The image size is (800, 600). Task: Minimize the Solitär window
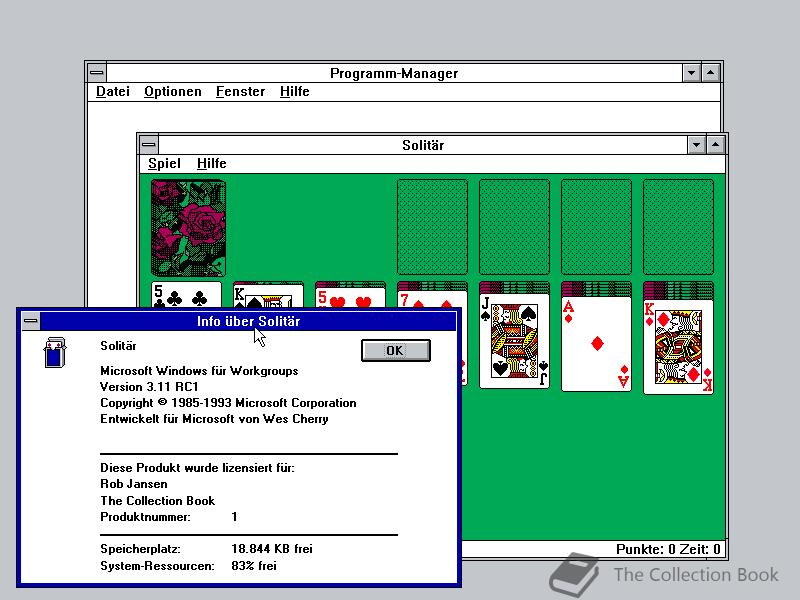click(x=696, y=145)
